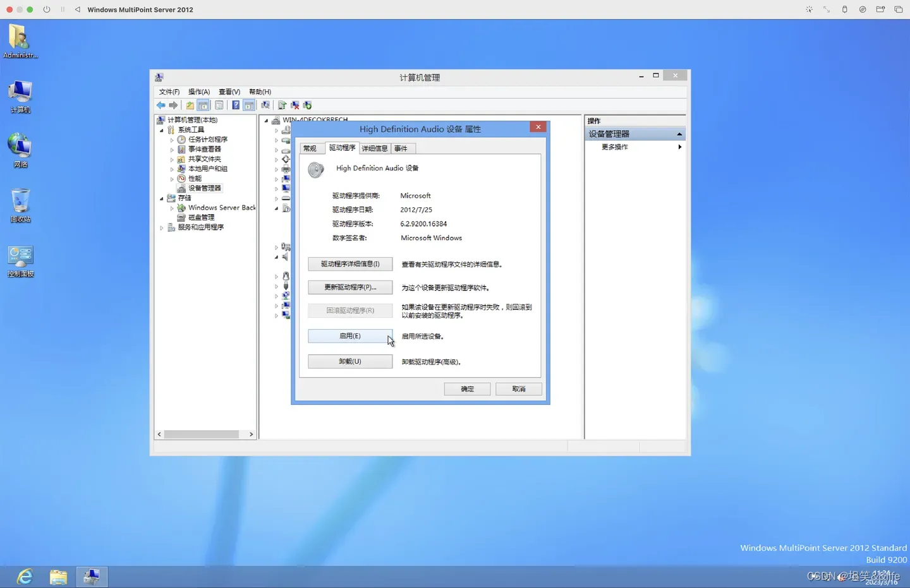Open the 文件(F) menu
The height and width of the screenshot is (588, 910).
[x=169, y=92]
